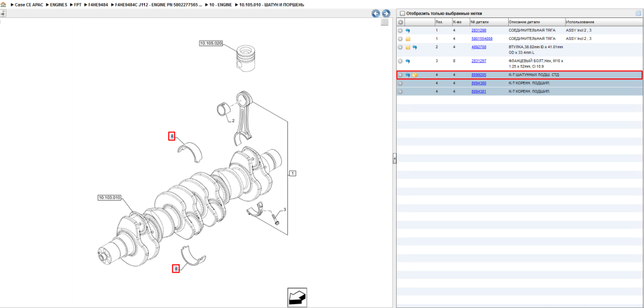Click quantity 8 in the 2831297 row
Screen dimensions: 644x308
[454, 60]
